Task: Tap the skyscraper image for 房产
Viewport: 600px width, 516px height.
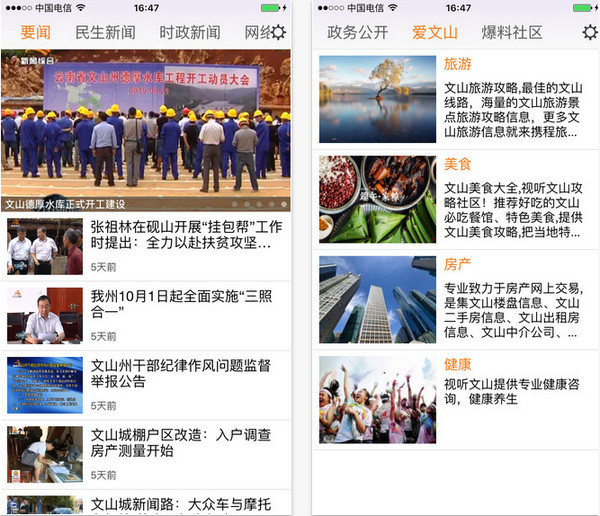Action: coord(377,300)
